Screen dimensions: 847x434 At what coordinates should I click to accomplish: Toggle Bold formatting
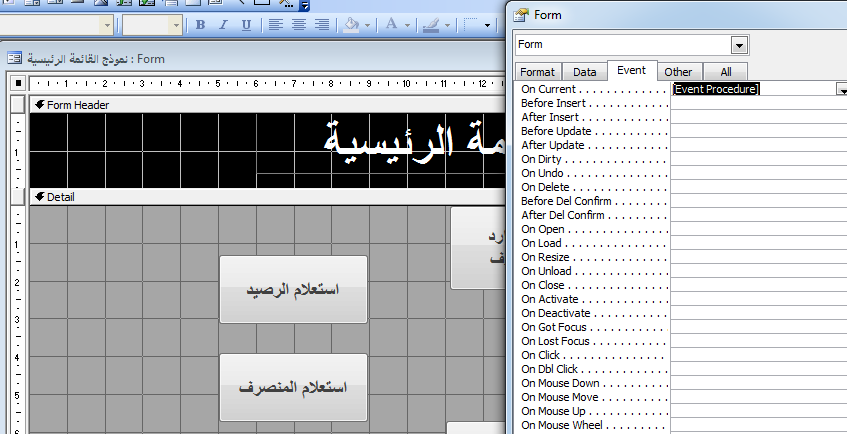pos(200,25)
